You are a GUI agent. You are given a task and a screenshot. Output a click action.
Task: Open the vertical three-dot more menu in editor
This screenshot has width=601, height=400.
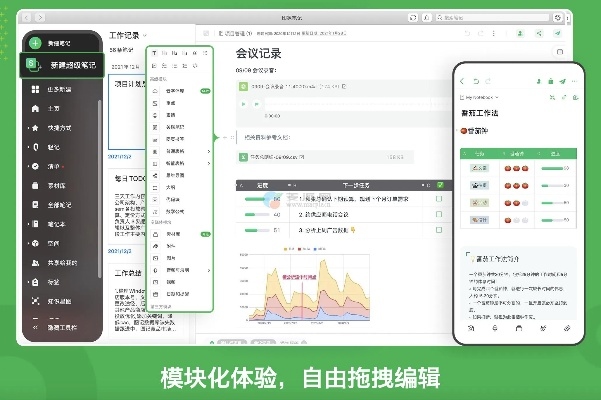click(x=494, y=33)
